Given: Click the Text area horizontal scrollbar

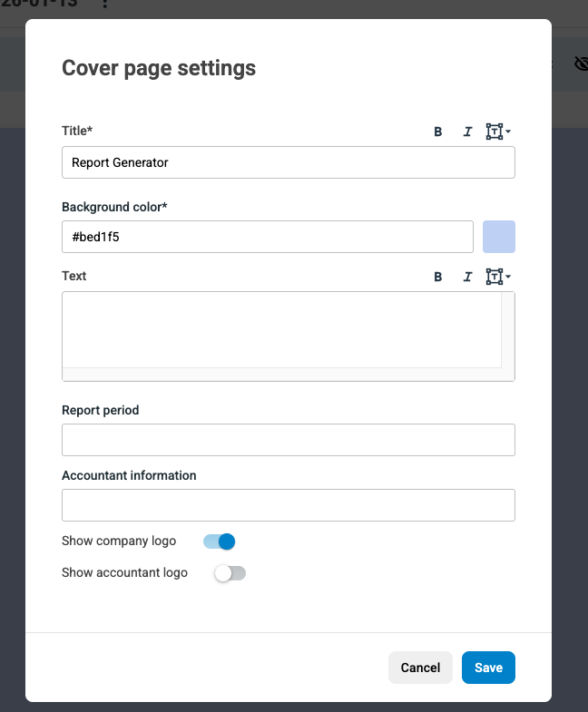Looking at the screenshot, I should (281, 375).
